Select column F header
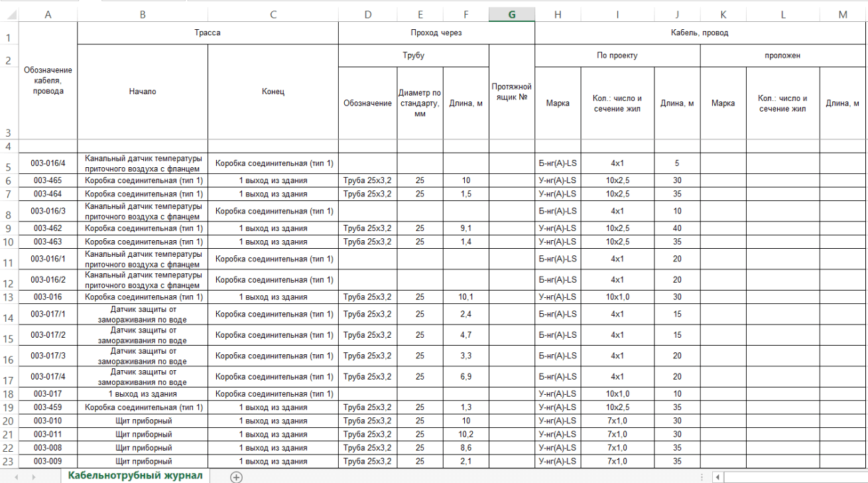The image size is (868, 483). (x=466, y=15)
